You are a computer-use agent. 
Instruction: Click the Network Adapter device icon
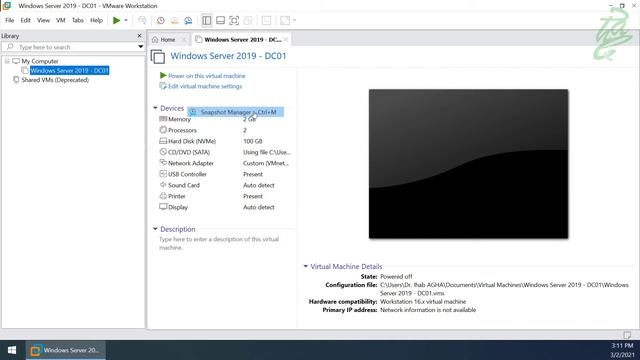163,163
